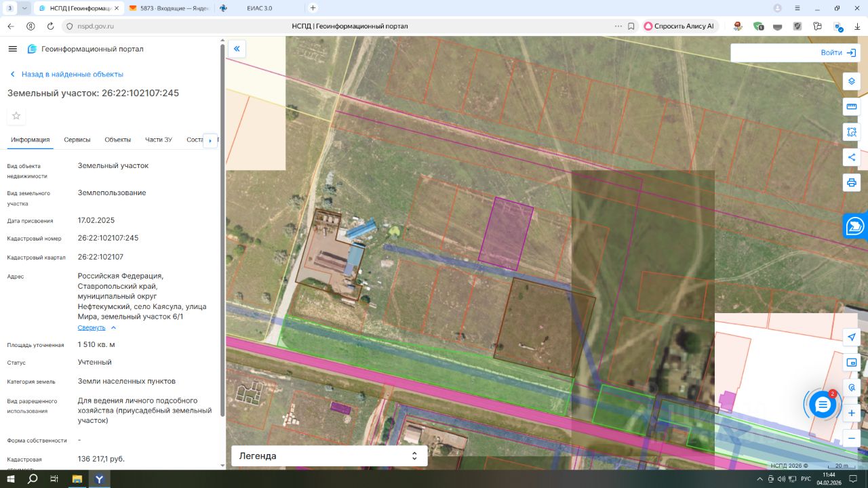Center map on my location arrow

point(852,337)
